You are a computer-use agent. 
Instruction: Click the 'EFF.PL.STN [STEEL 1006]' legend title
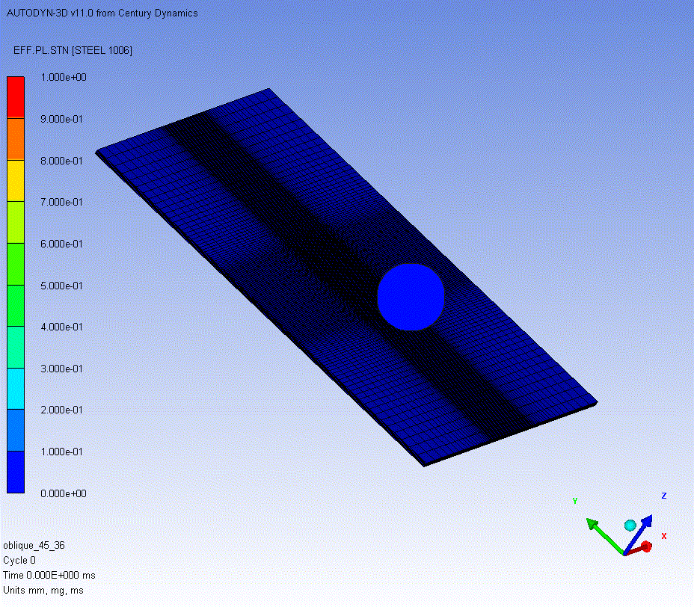tap(73, 50)
